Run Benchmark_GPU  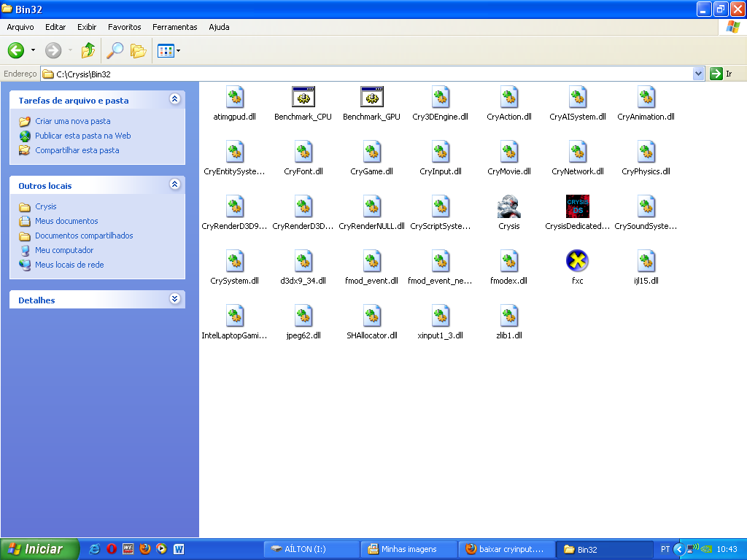(x=371, y=96)
